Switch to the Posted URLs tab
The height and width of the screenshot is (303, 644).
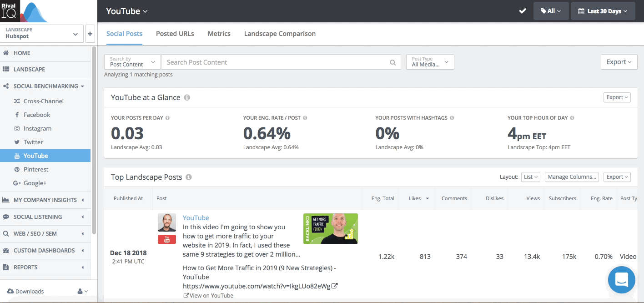(175, 34)
